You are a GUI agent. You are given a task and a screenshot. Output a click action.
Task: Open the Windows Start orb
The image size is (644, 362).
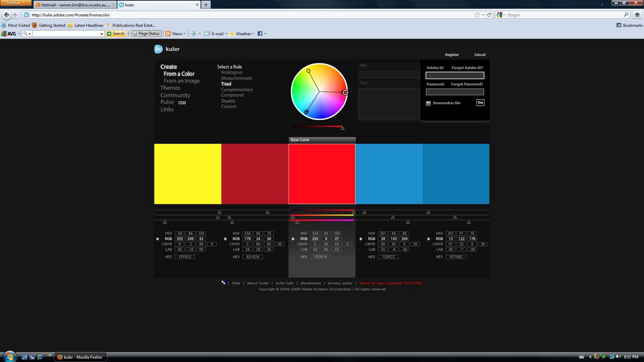(10, 356)
